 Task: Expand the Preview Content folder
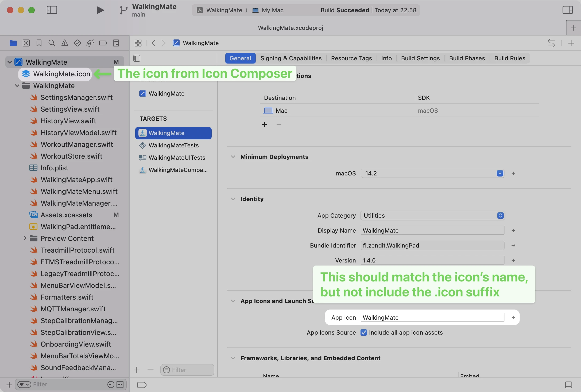pyautogui.click(x=25, y=238)
